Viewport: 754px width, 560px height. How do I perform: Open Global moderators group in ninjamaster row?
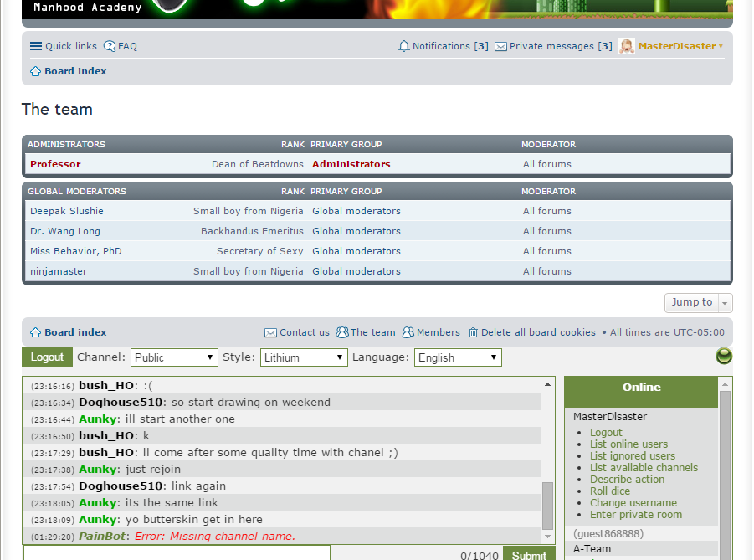point(356,272)
